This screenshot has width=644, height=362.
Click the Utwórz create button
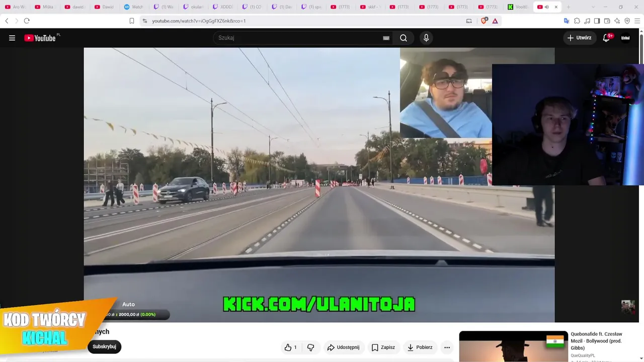tap(580, 38)
